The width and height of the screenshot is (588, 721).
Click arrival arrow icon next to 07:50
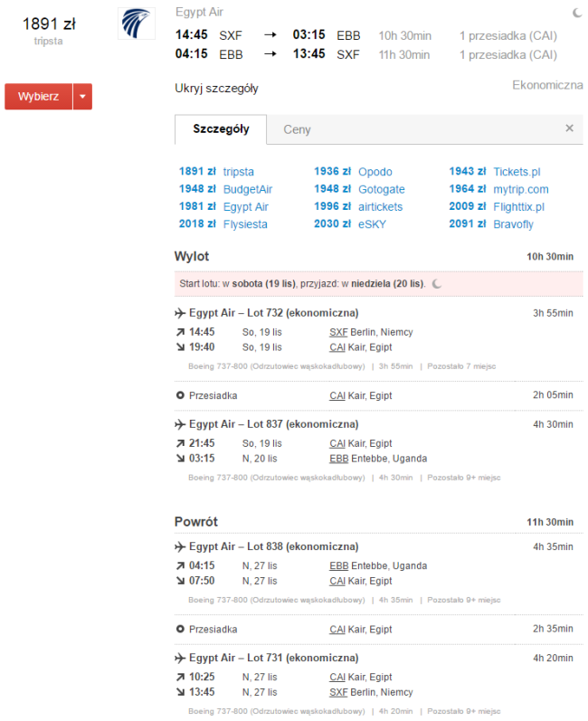tap(180, 581)
